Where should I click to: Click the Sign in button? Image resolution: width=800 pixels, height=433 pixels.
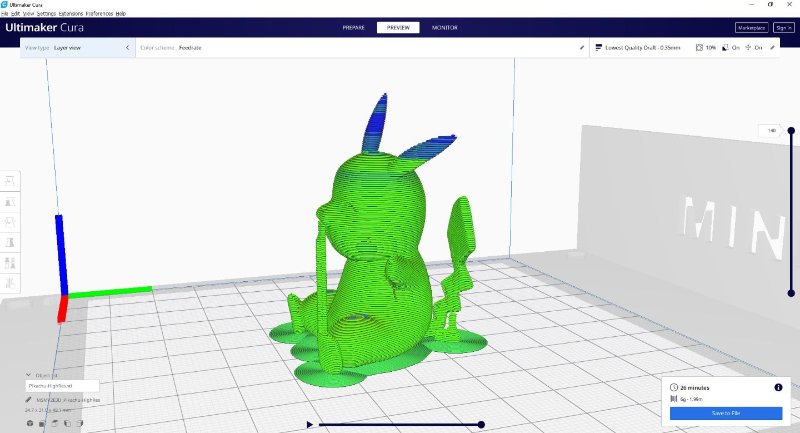783,28
